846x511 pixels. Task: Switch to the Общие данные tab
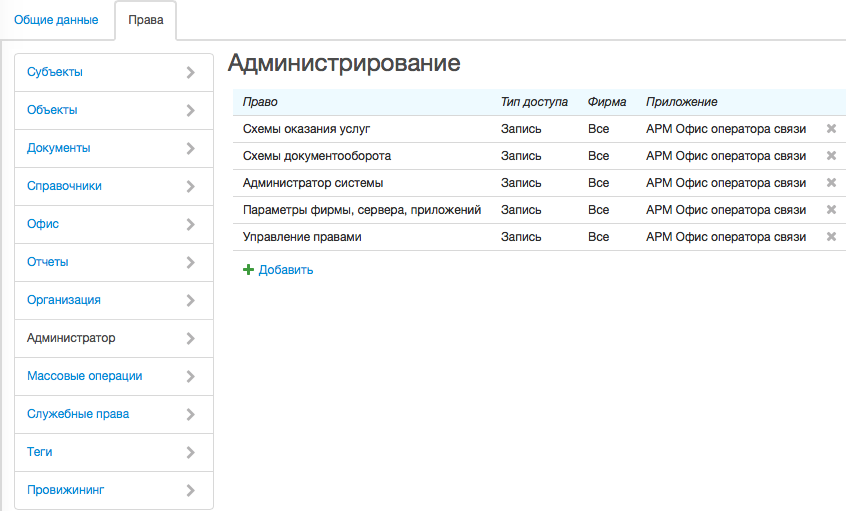coord(56,20)
